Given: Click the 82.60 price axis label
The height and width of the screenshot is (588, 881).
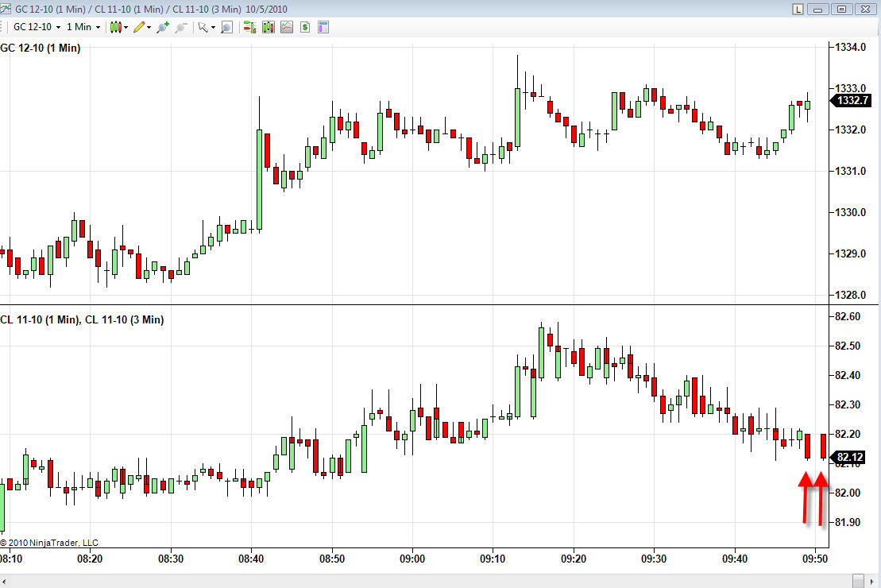Looking at the screenshot, I should point(848,316).
